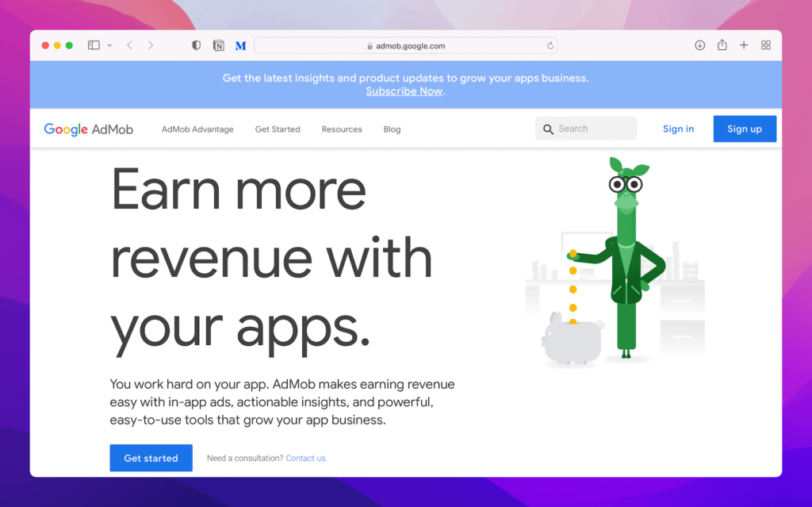The width and height of the screenshot is (812, 507).
Task: Open the AdMob Advantage menu
Action: coord(197,129)
